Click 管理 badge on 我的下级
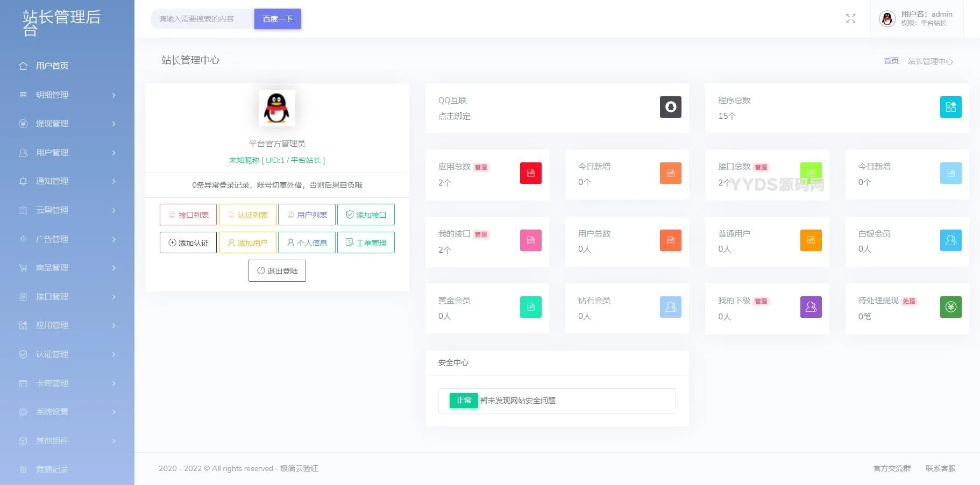 tap(761, 301)
